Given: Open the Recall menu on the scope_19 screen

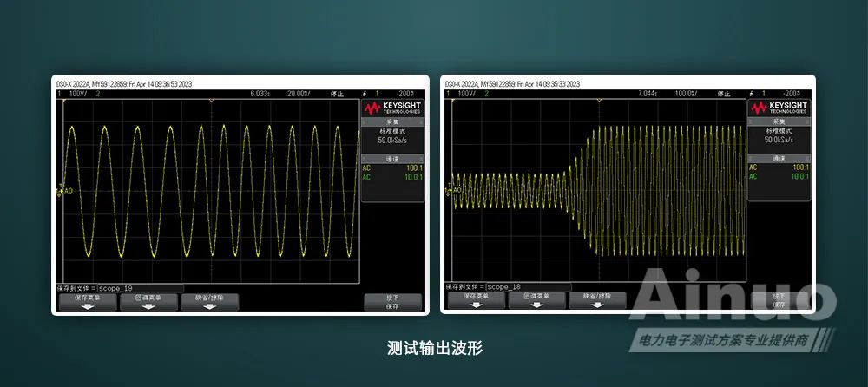Looking at the screenshot, I should coord(148,300).
